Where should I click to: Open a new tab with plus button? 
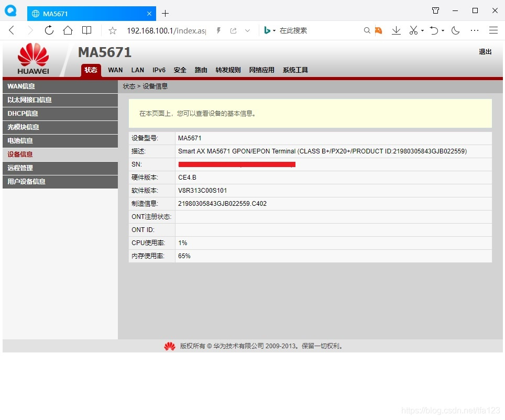165,13
